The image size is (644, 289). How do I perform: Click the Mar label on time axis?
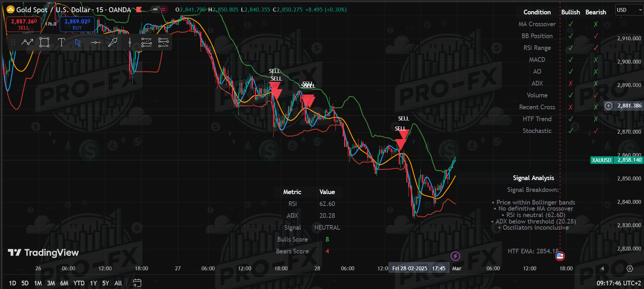[457, 269]
